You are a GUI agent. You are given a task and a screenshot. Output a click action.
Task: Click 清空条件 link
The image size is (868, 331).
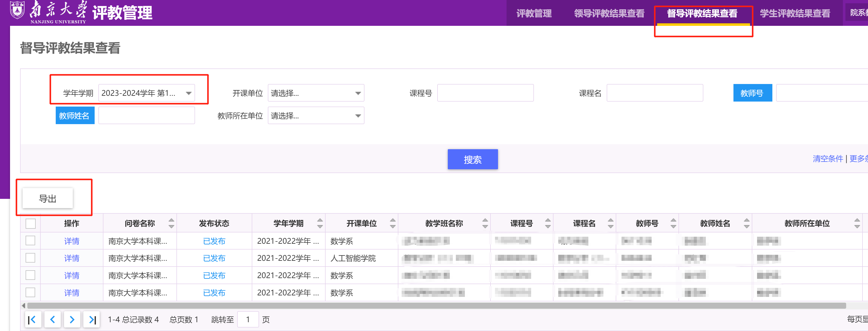[x=828, y=158]
